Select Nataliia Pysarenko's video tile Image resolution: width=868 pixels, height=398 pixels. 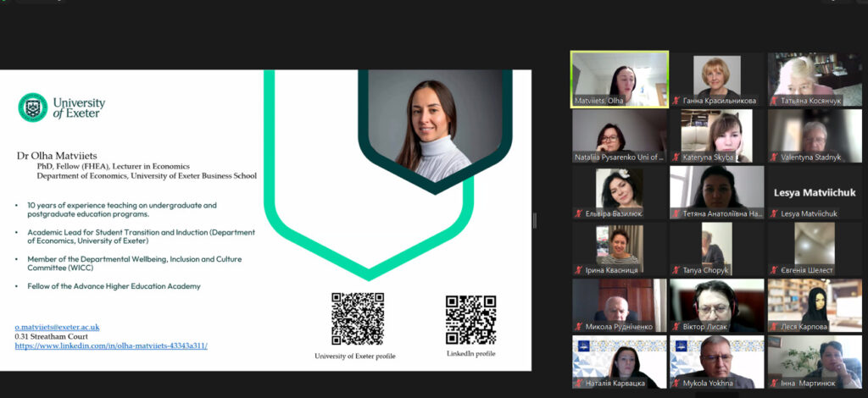click(x=620, y=135)
